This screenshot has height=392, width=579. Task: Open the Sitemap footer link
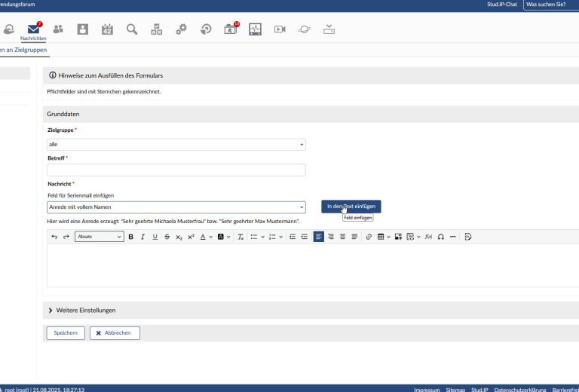coord(455,390)
